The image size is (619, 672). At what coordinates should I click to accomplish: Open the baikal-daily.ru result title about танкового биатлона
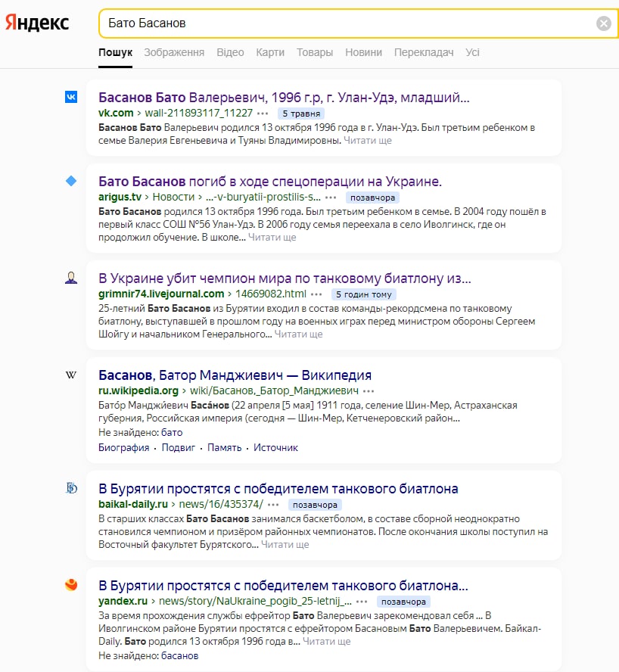(x=278, y=489)
